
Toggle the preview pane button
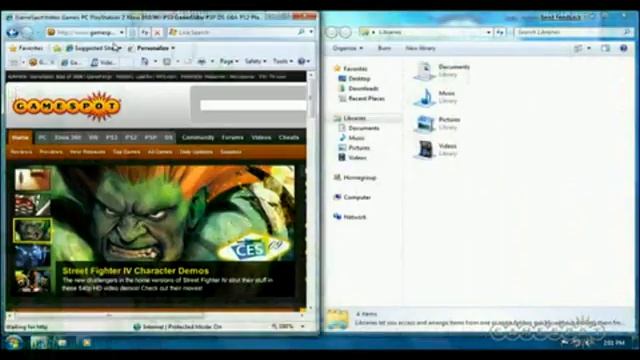click(x=605, y=48)
